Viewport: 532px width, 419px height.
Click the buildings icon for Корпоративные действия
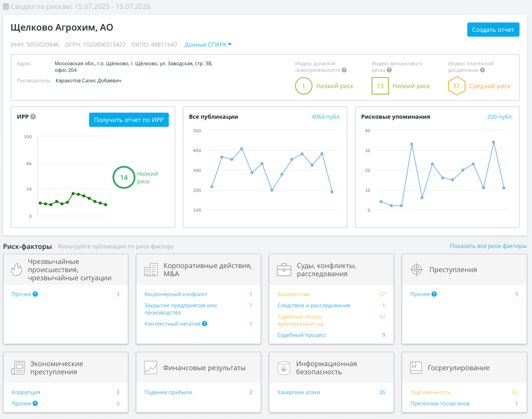pos(151,270)
